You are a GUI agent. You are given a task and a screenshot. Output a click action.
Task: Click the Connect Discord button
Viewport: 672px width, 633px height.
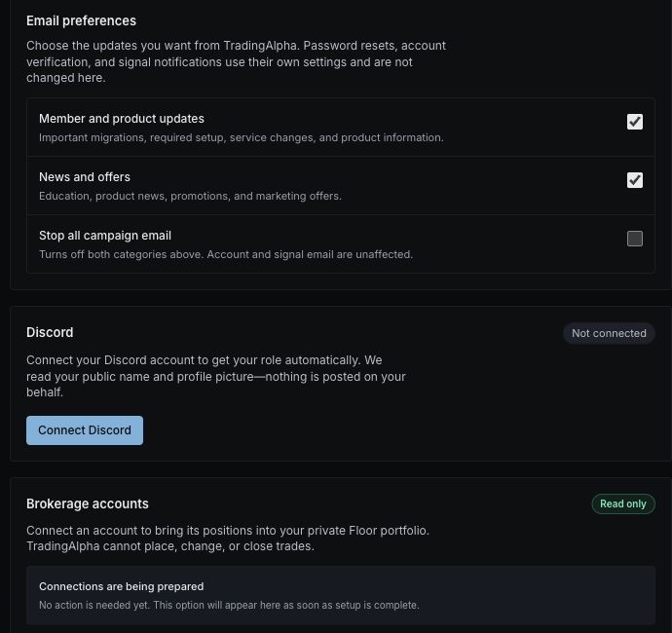point(85,429)
